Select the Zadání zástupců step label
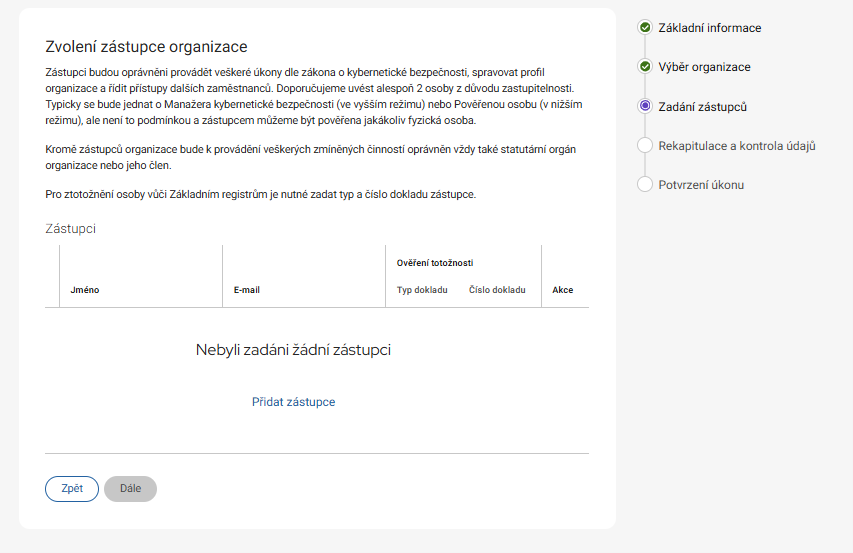The width and height of the screenshot is (853, 553). click(x=702, y=106)
